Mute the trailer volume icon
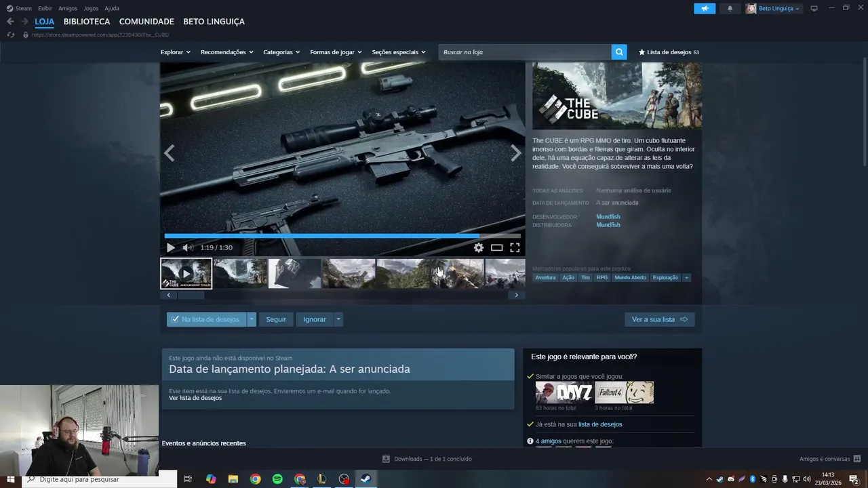The width and height of the screenshot is (868, 488). [x=188, y=247]
